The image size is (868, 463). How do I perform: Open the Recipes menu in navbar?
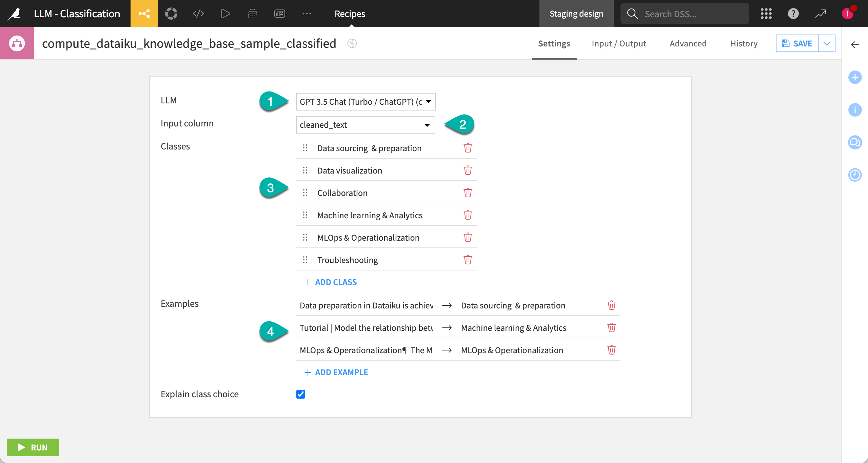[350, 14]
